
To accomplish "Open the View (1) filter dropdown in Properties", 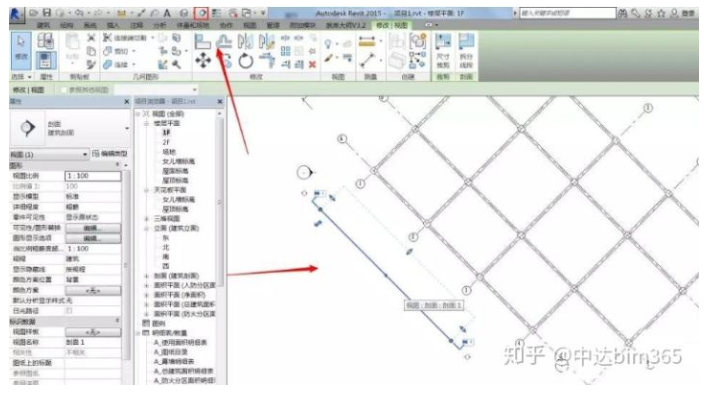I will (x=49, y=154).
